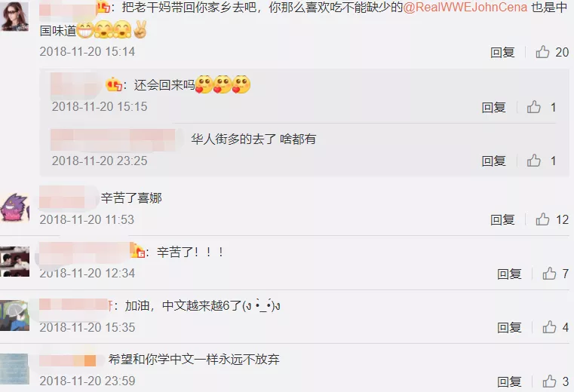Image resolution: width=574 pixels, height=392 pixels.
Task: Reply to the 2018-11-20 23:59 comment
Action: [x=509, y=381]
